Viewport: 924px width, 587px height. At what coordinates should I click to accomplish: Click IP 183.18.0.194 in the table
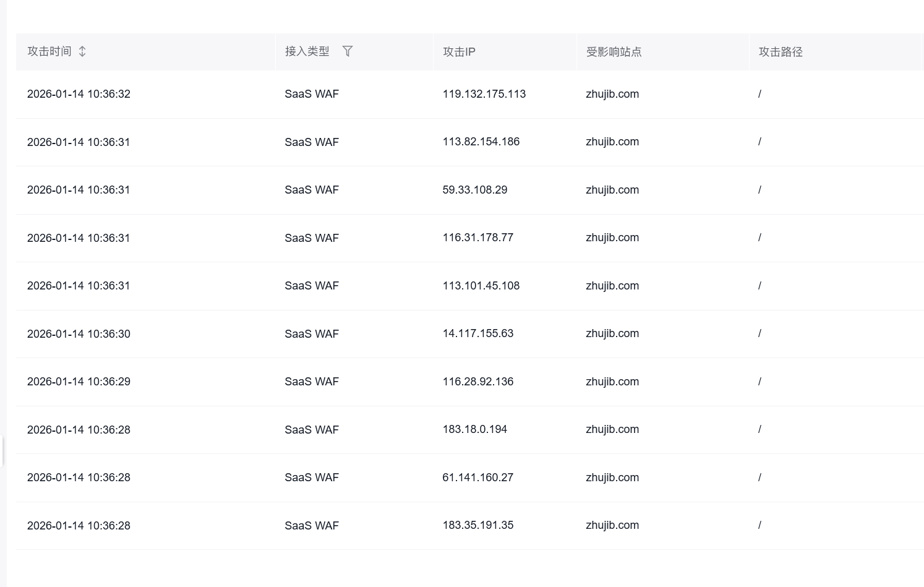tap(475, 429)
